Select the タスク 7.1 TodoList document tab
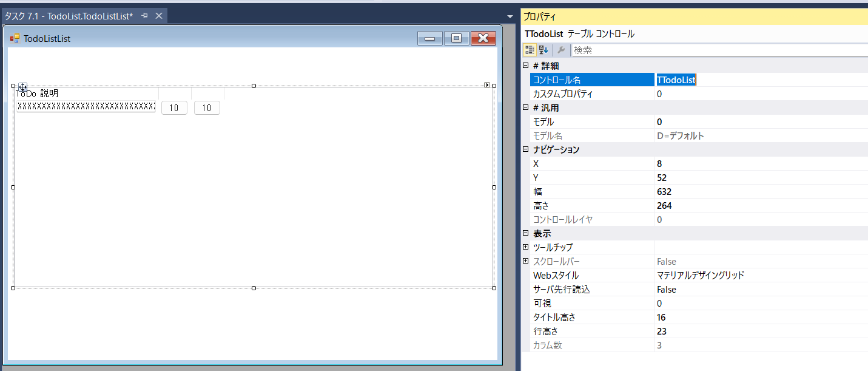This screenshot has width=868, height=371. point(69,16)
